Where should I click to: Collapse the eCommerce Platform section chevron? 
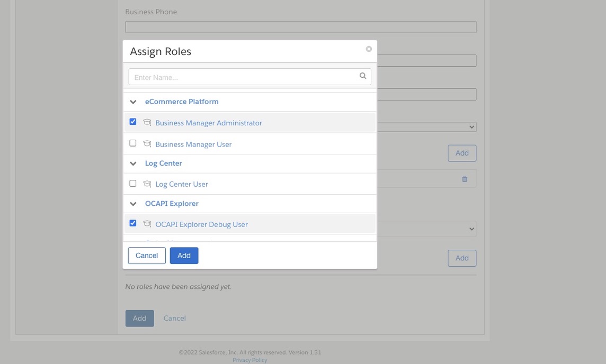(133, 102)
